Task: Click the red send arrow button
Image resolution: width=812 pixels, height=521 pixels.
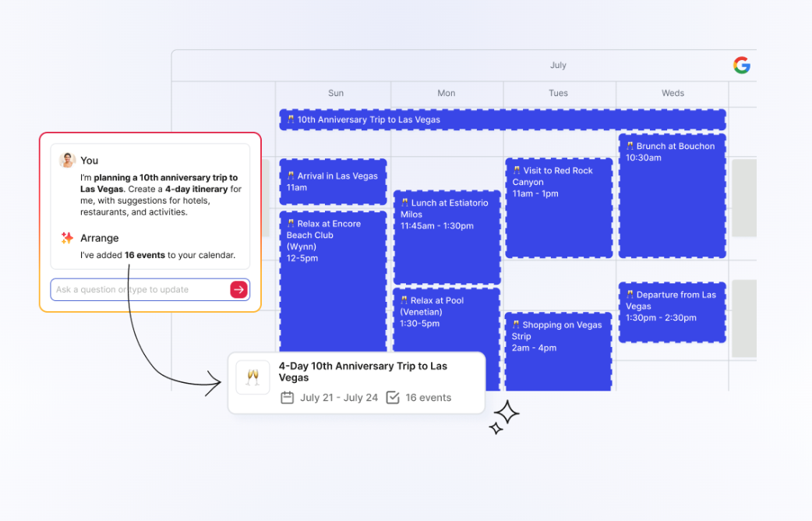Action: click(238, 289)
